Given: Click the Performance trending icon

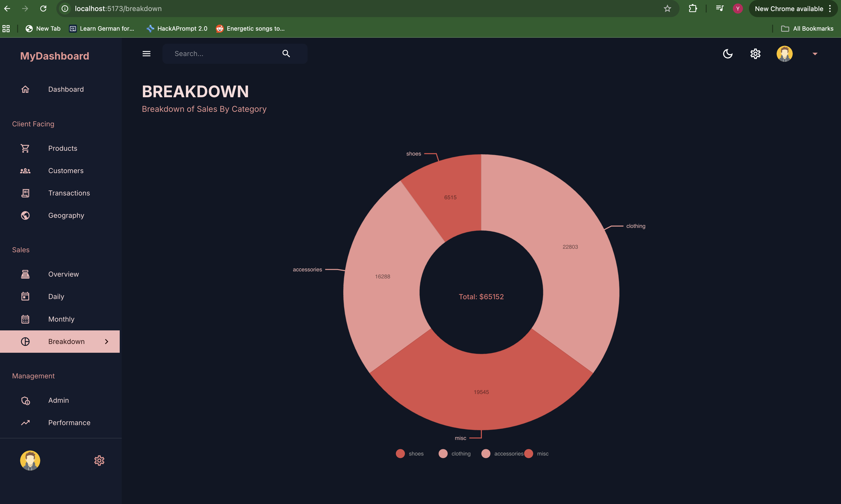Looking at the screenshot, I should pyautogui.click(x=25, y=423).
